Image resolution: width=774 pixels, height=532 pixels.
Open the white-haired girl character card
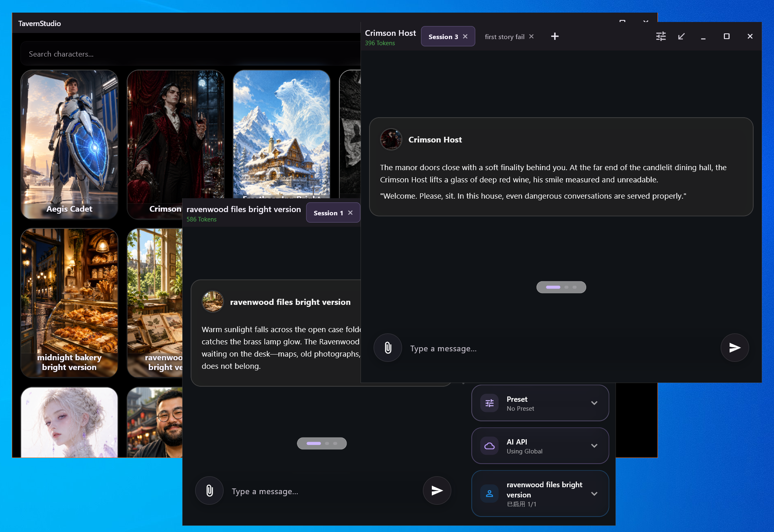point(69,422)
